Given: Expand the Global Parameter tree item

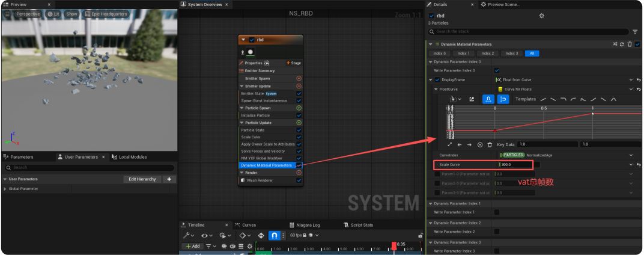Looking at the screenshot, I should pyautogui.click(x=5, y=189).
